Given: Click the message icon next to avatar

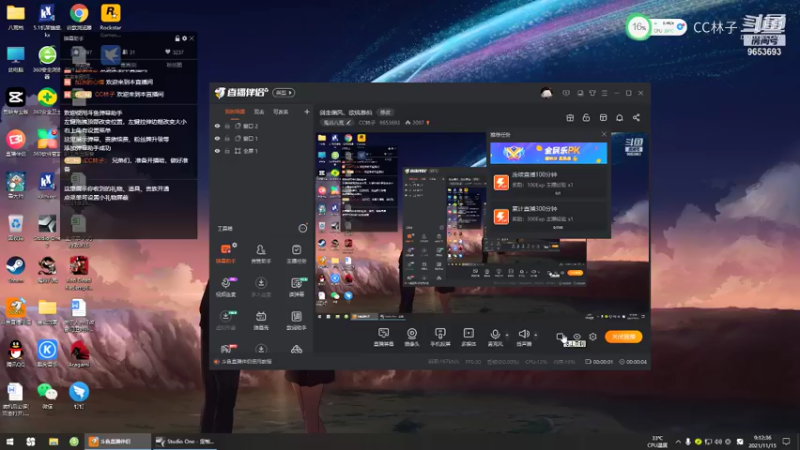Looking at the screenshot, I should (x=566, y=93).
